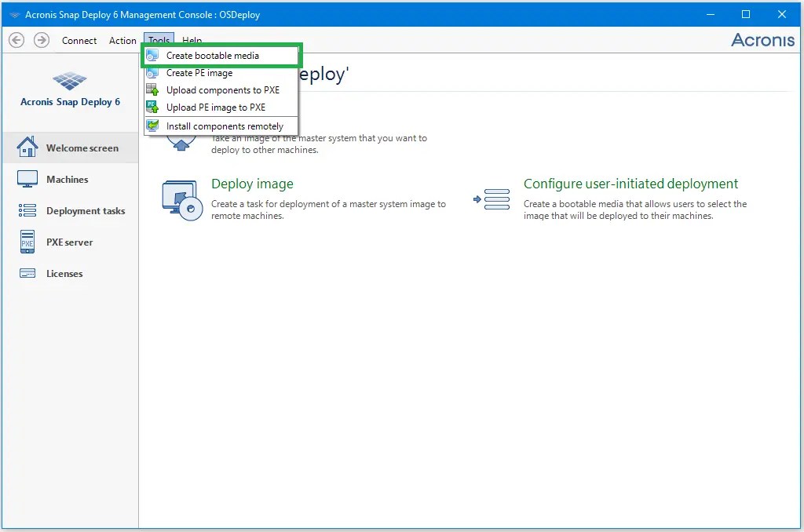This screenshot has height=532, width=804.
Task: Go to Welcome screen
Action: 70,148
